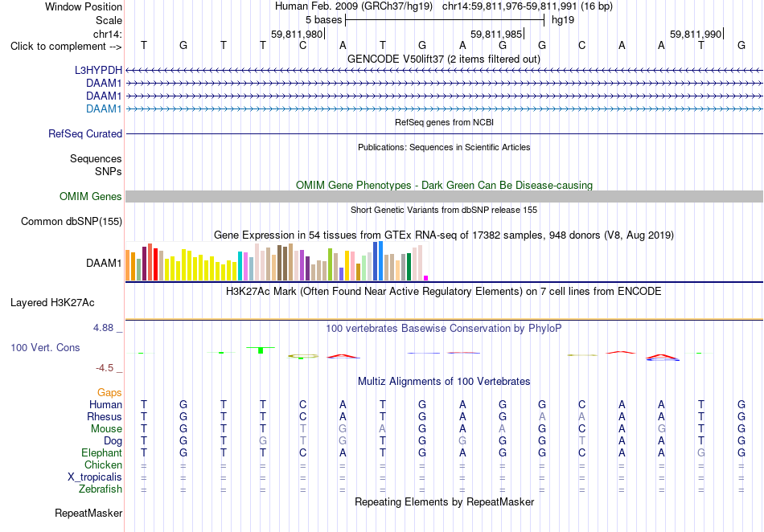Open the RefSeq Curated track label
Viewport: 764px width, 532px height.
coord(85,134)
